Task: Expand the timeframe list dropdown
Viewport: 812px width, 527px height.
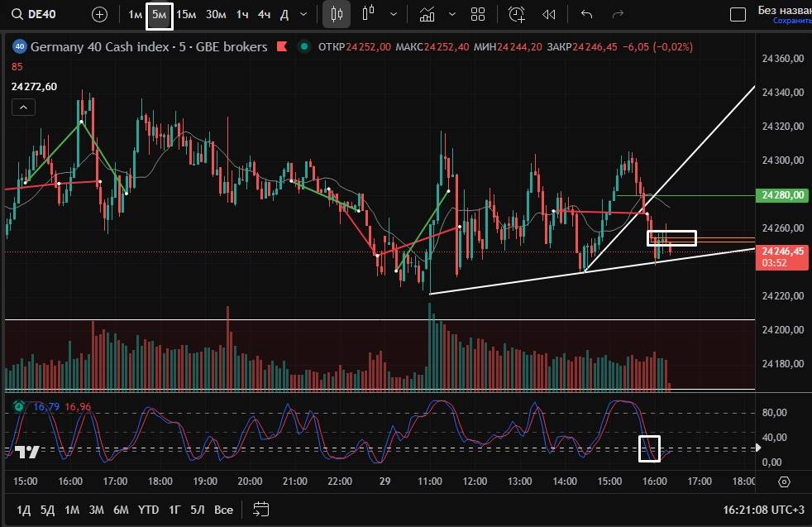Action: click(x=303, y=14)
